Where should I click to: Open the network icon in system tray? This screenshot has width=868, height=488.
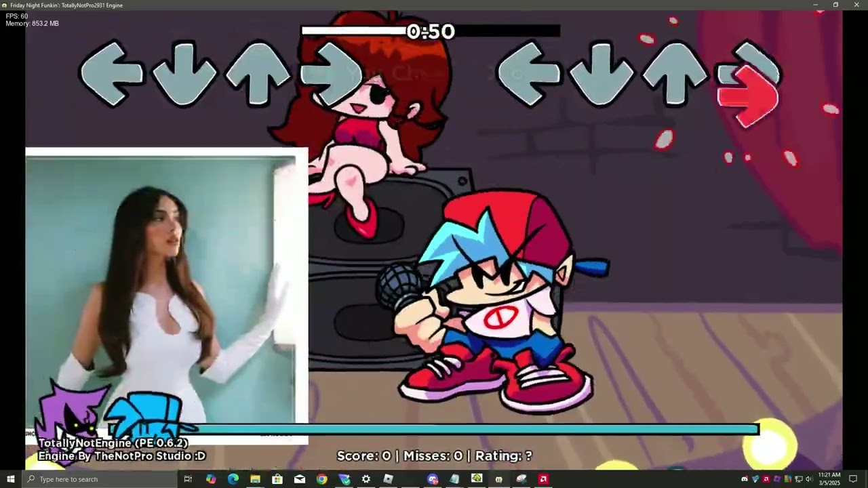click(x=798, y=479)
